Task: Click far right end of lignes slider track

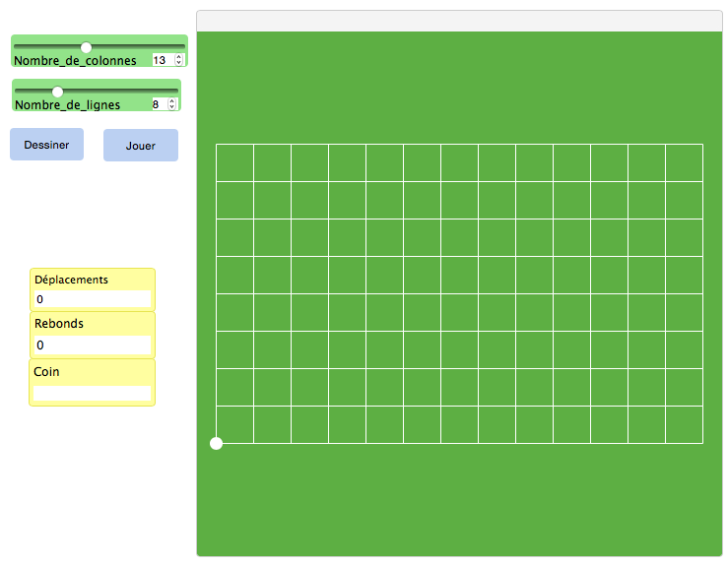Action: [x=176, y=92]
